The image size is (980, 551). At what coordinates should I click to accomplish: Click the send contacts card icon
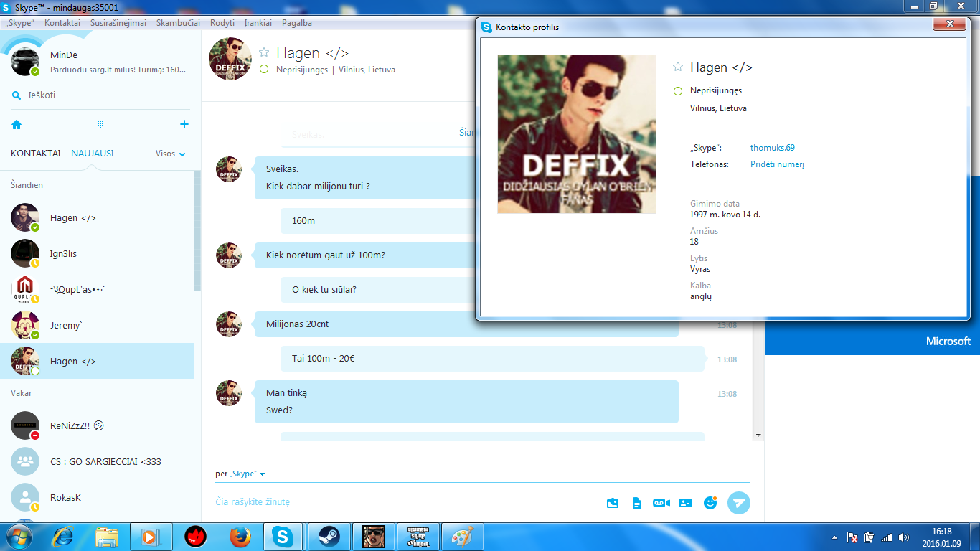pos(685,503)
